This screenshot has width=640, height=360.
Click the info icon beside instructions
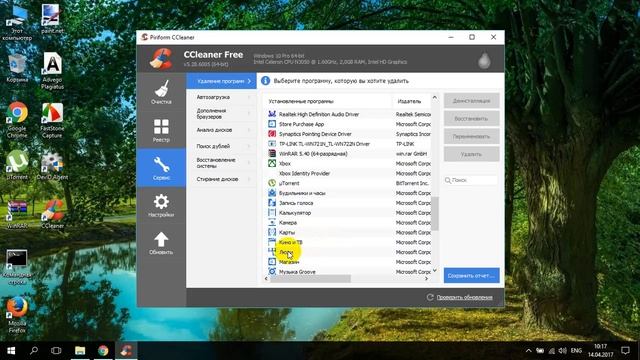265,81
